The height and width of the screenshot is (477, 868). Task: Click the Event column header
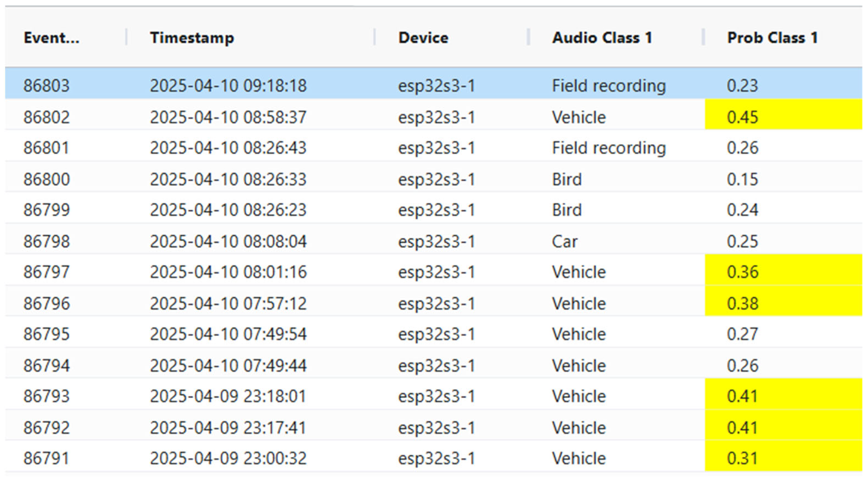(51, 37)
